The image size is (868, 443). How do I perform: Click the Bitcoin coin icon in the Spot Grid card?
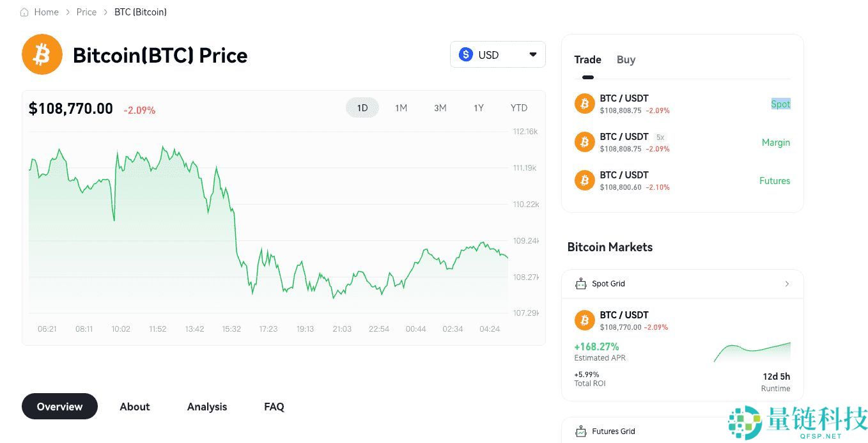pos(584,320)
